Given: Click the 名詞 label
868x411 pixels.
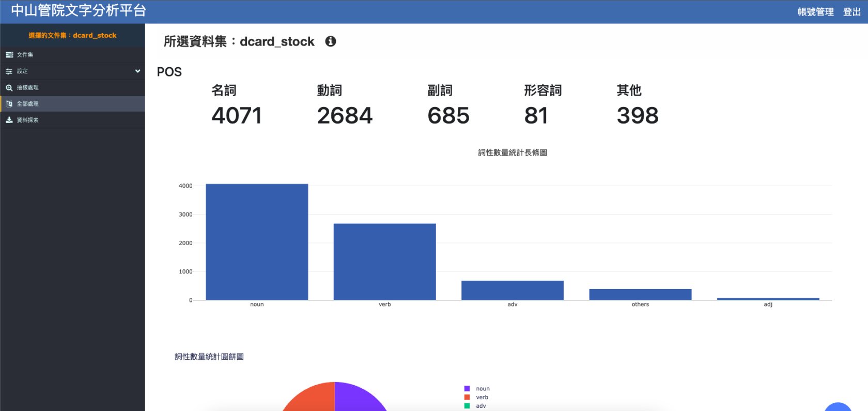Looking at the screenshot, I should point(224,90).
